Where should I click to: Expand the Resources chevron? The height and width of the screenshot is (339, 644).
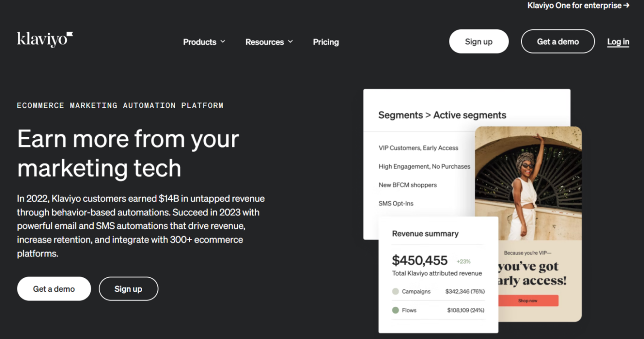[290, 42]
